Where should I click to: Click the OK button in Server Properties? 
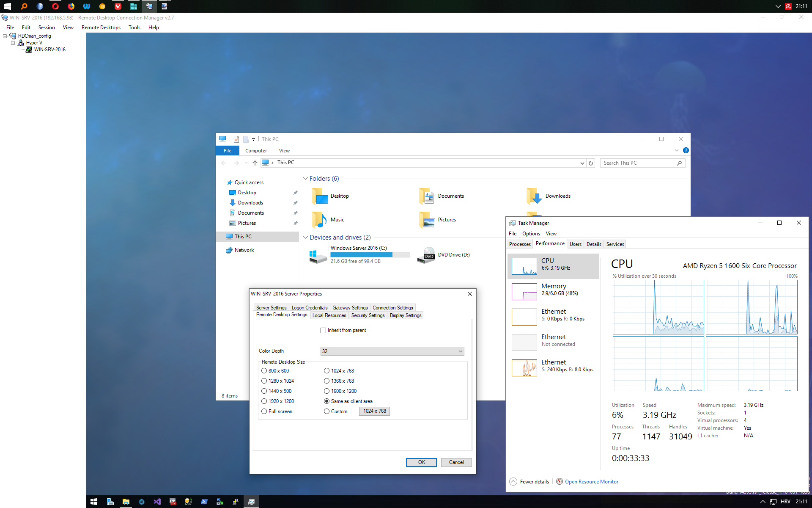coord(421,462)
